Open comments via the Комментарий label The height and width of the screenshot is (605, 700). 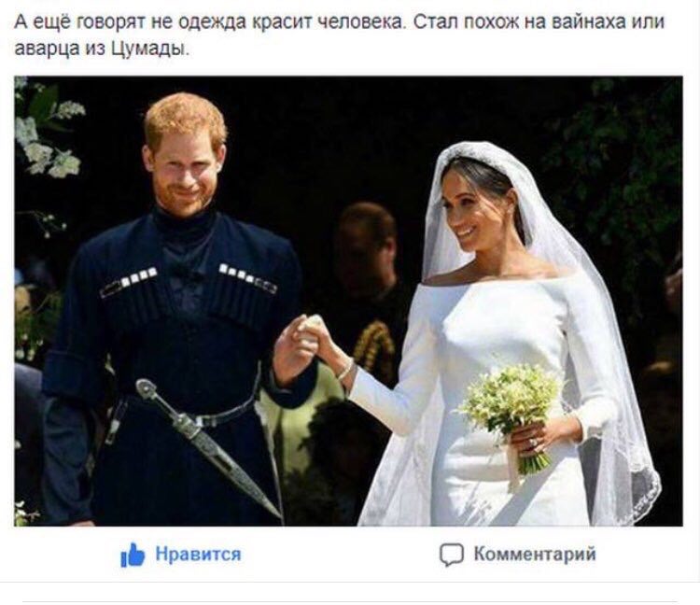pyautogui.click(x=535, y=554)
